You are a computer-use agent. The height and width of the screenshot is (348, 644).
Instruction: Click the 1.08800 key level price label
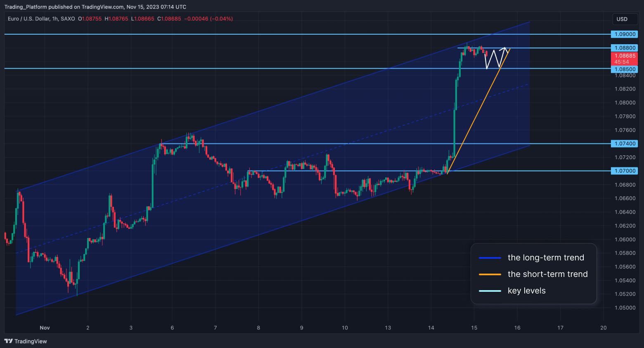tap(625, 48)
